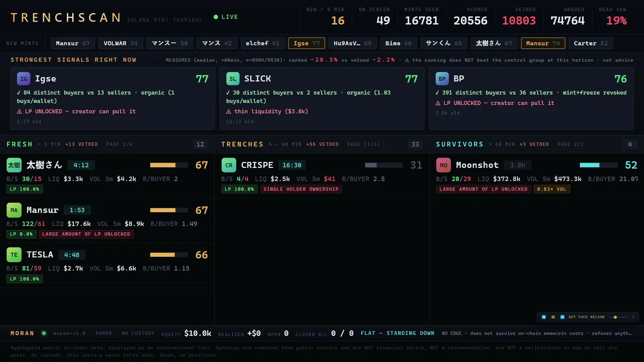Click MINTS SEEN value 16781
Viewport: 644px width, 362px height.
(422, 21)
